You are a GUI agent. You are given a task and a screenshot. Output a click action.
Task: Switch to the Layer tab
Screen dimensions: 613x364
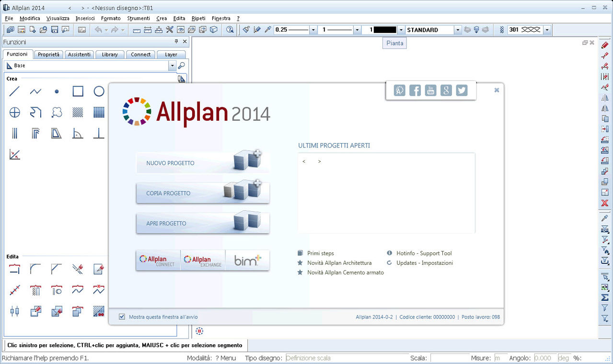171,55
